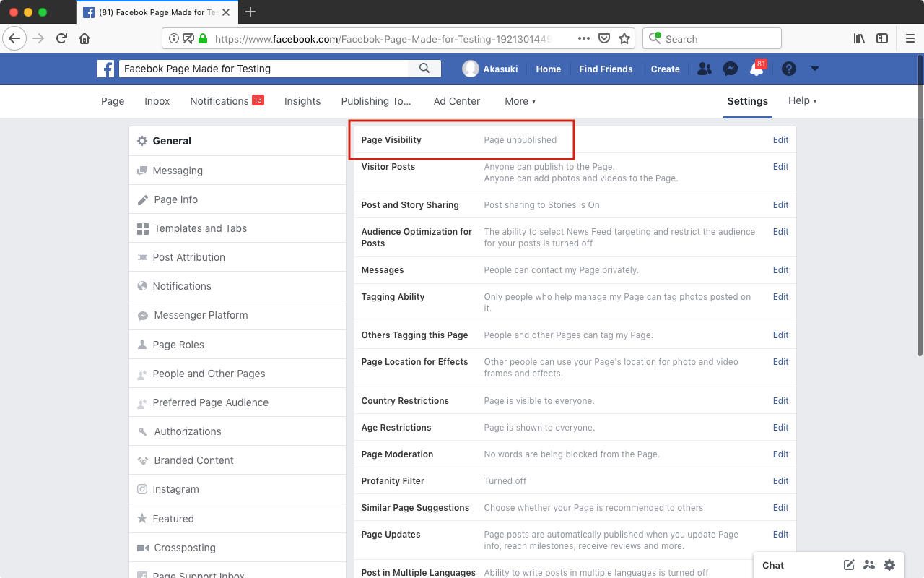Screen dimensions: 924x578
Task: Select Instagram in settings sidebar
Action: point(237,489)
